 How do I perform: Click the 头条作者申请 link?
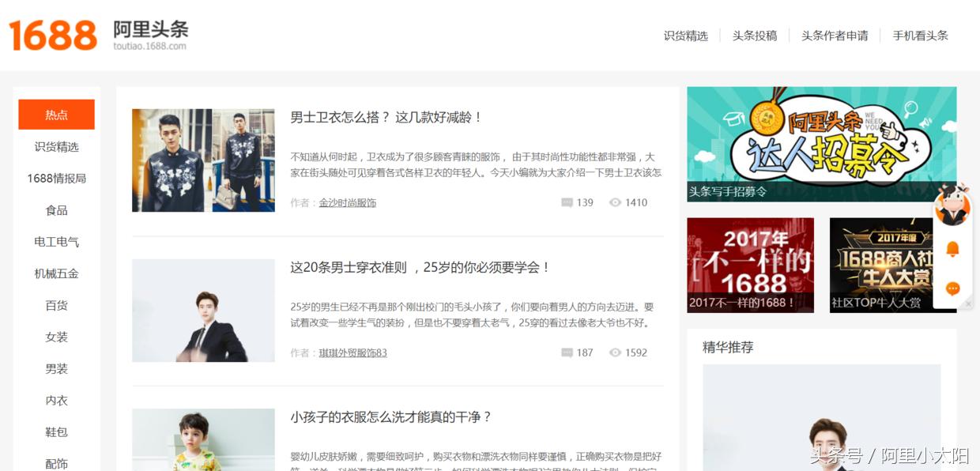tap(835, 36)
